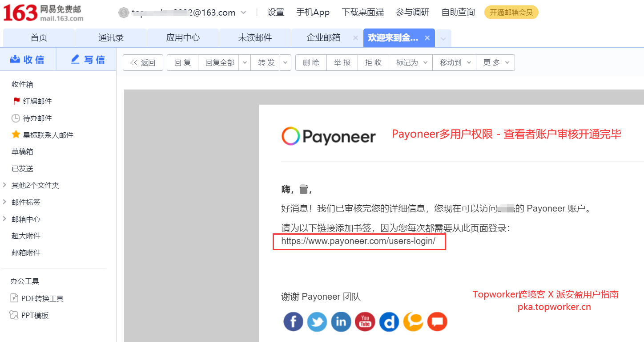Switch to the 首页 tab
Image resolution: width=644 pixels, height=342 pixels.
[39, 38]
